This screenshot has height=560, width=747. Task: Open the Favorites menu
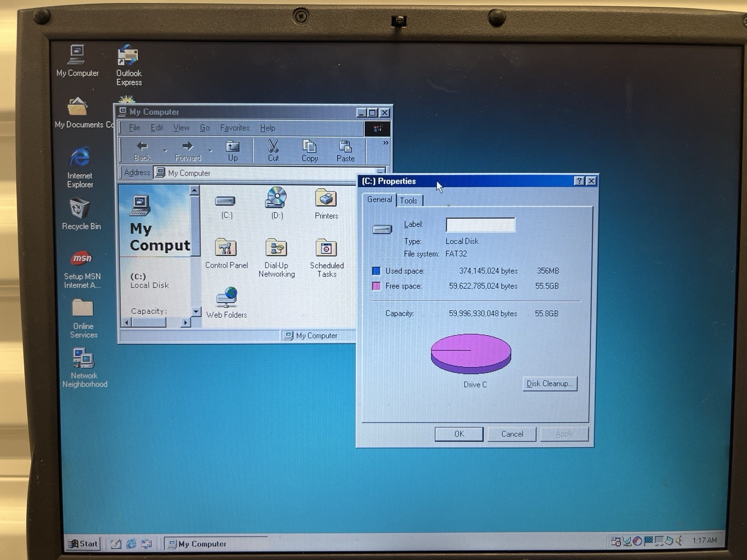[x=234, y=128]
